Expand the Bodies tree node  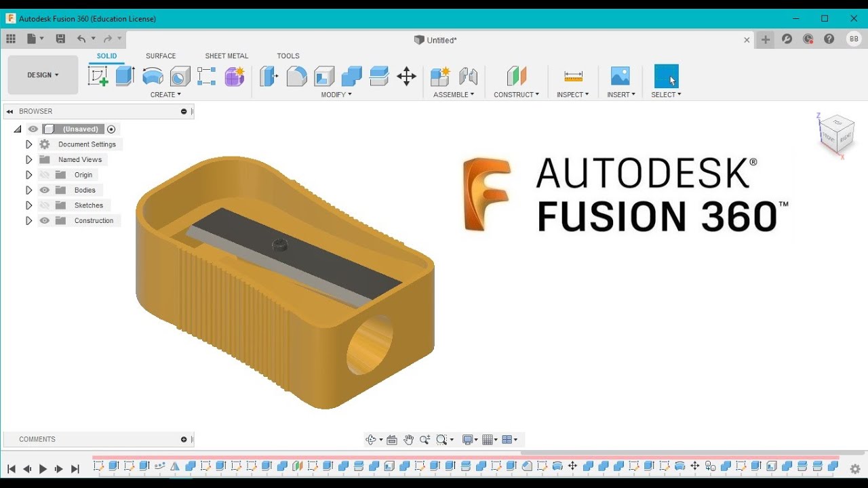click(x=28, y=190)
